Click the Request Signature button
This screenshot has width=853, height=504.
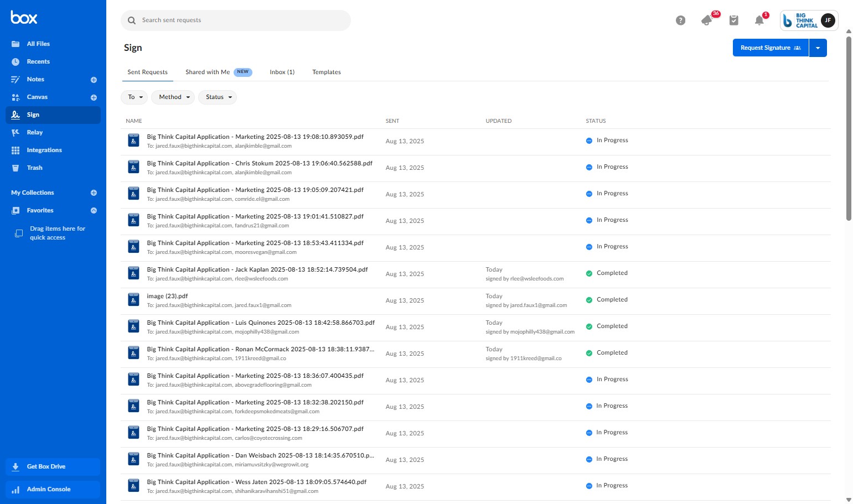pyautogui.click(x=771, y=48)
